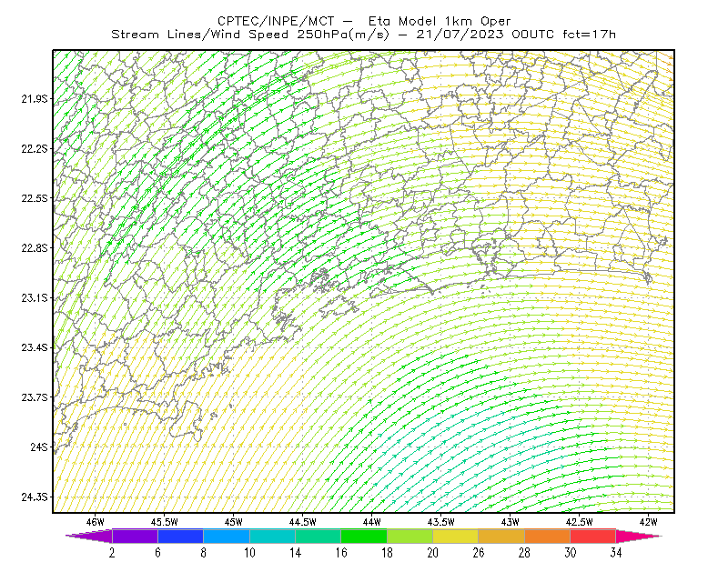Select the gold swatch between 26 and 28

click(501, 536)
